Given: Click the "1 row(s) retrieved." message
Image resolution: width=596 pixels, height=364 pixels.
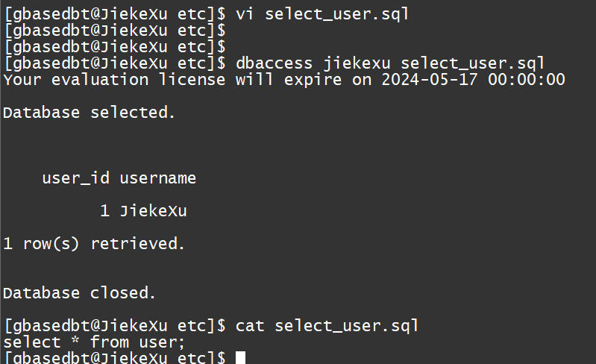Looking at the screenshot, I should pyautogui.click(x=93, y=243).
